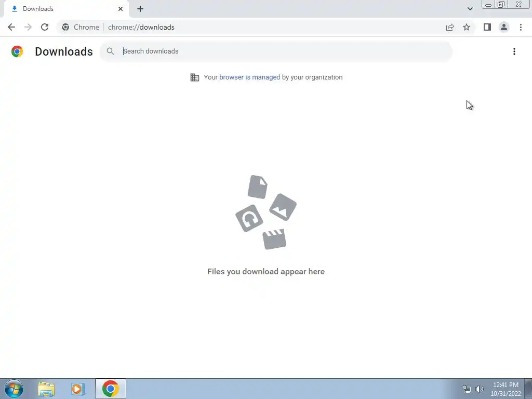The height and width of the screenshot is (399, 532).
Task: Click the 'Downloads' page heading
Action: 64,51
